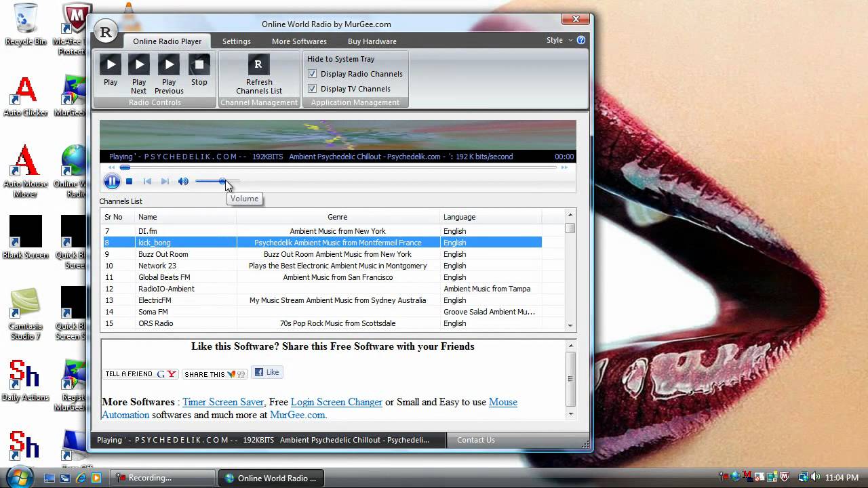Select the kick_bong channel row
The height and width of the screenshot is (488, 868).
coord(322,243)
